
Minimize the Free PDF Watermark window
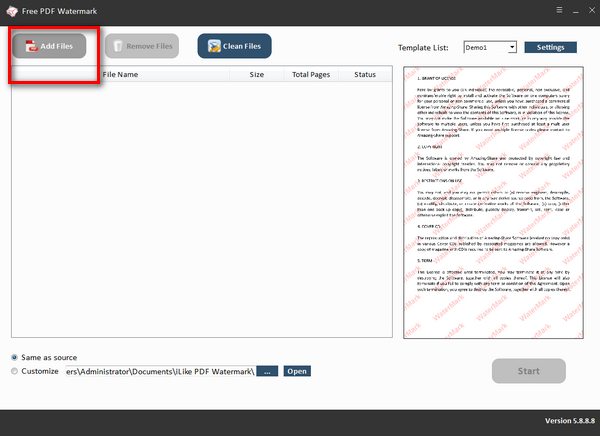(576, 11)
